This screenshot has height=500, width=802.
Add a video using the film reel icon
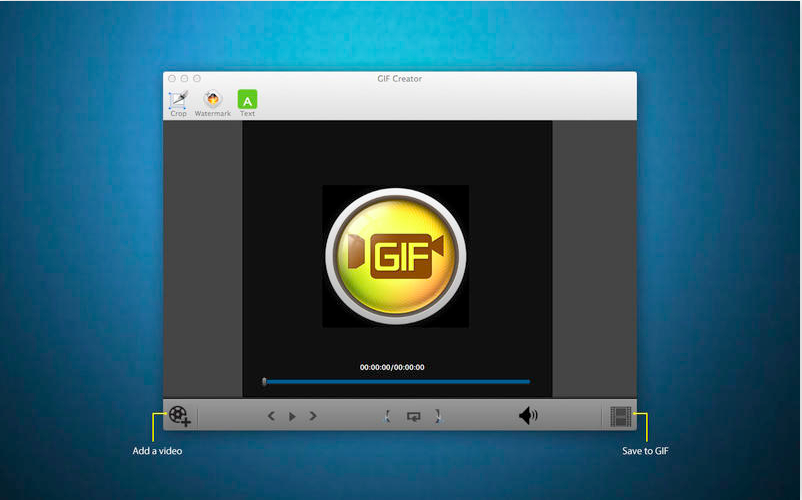180,415
